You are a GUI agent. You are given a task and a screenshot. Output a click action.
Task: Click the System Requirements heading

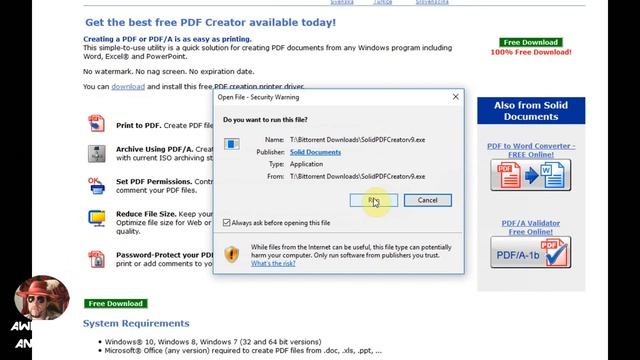[x=136, y=323]
